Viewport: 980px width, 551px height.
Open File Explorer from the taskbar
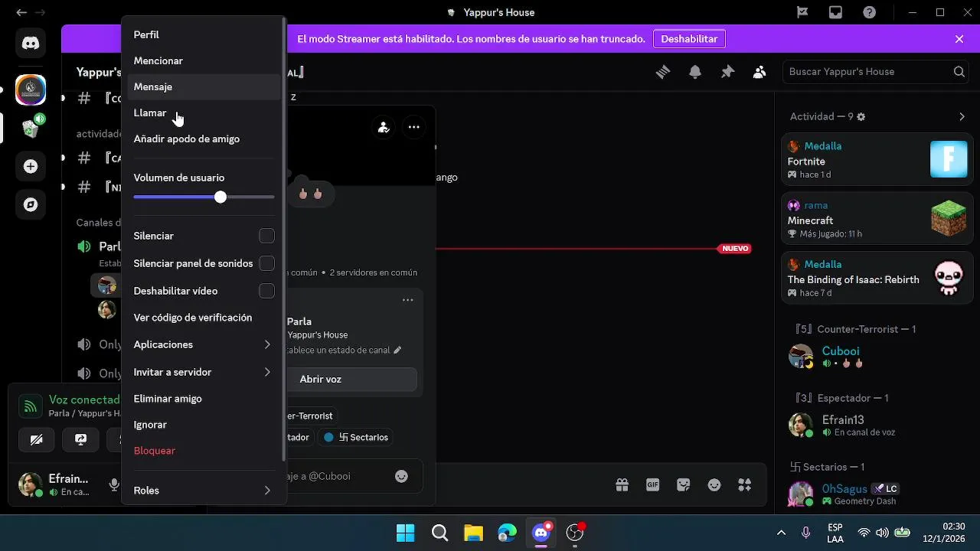coord(473,533)
